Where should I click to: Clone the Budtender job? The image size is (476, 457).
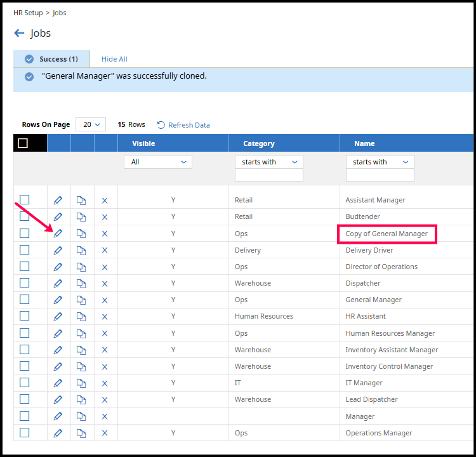tap(81, 217)
